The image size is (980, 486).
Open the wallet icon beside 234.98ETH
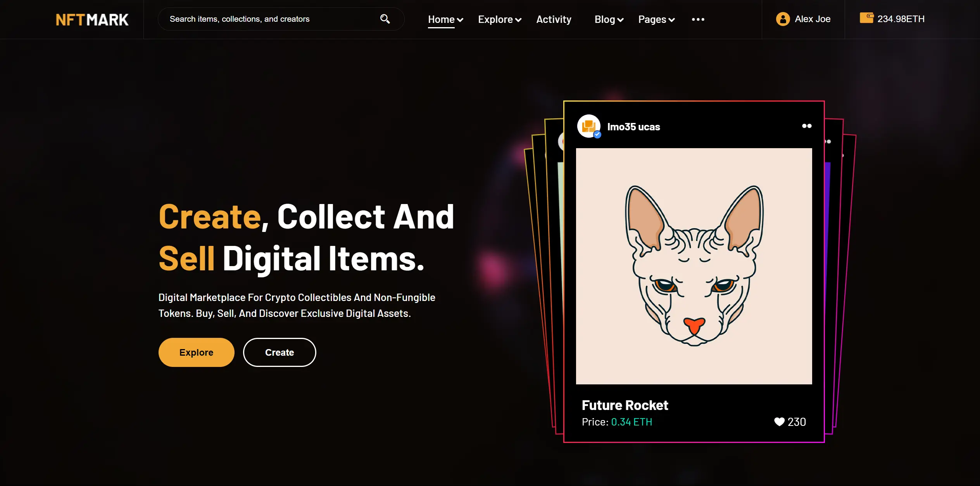(x=866, y=18)
